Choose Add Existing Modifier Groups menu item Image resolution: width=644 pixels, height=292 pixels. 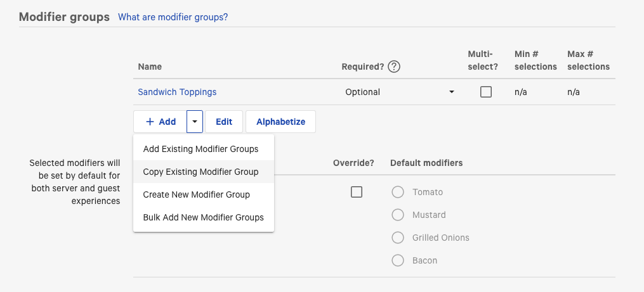[x=200, y=149]
